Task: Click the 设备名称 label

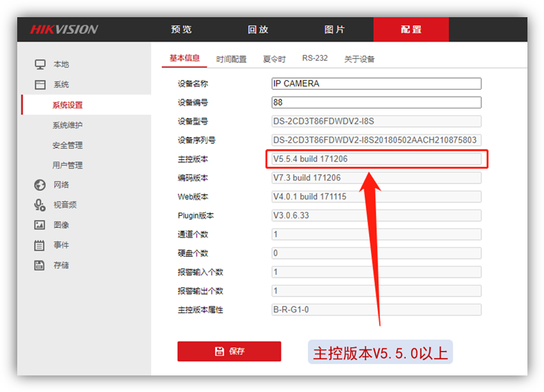Action: [193, 84]
